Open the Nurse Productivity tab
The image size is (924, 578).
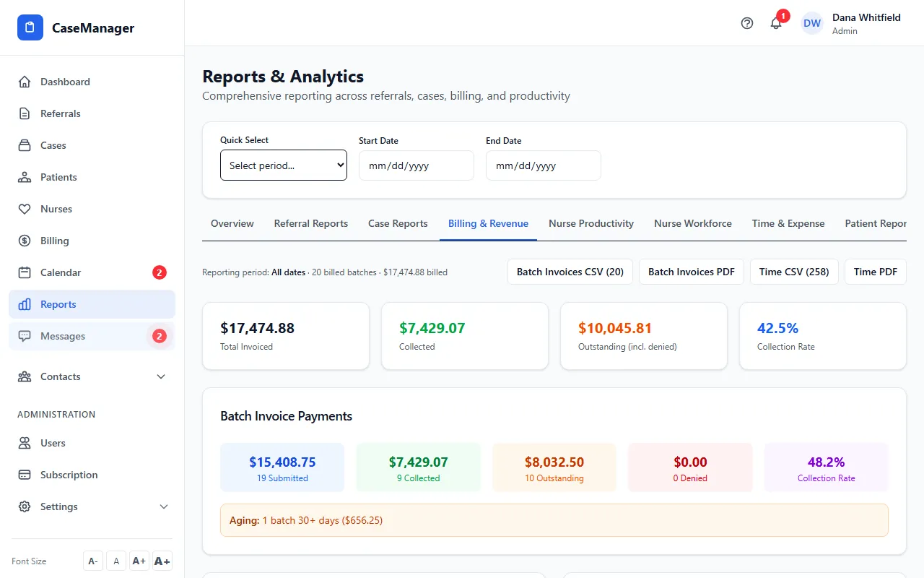point(591,224)
